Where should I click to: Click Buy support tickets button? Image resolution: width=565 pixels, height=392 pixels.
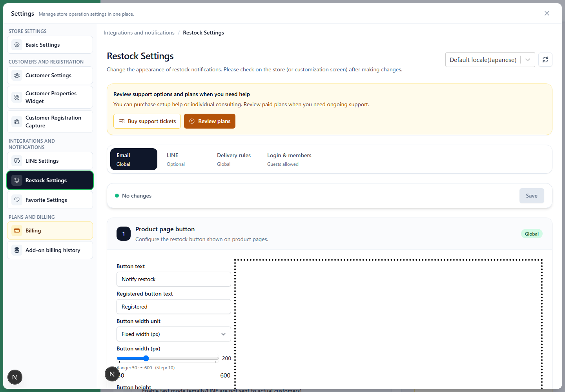pos(147,121)
